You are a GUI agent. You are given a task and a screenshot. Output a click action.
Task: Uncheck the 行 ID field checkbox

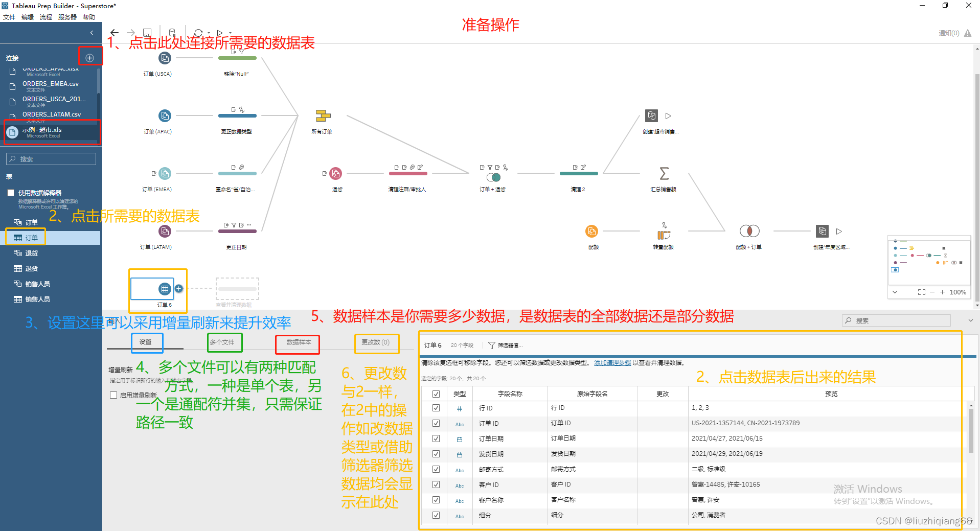436,408
